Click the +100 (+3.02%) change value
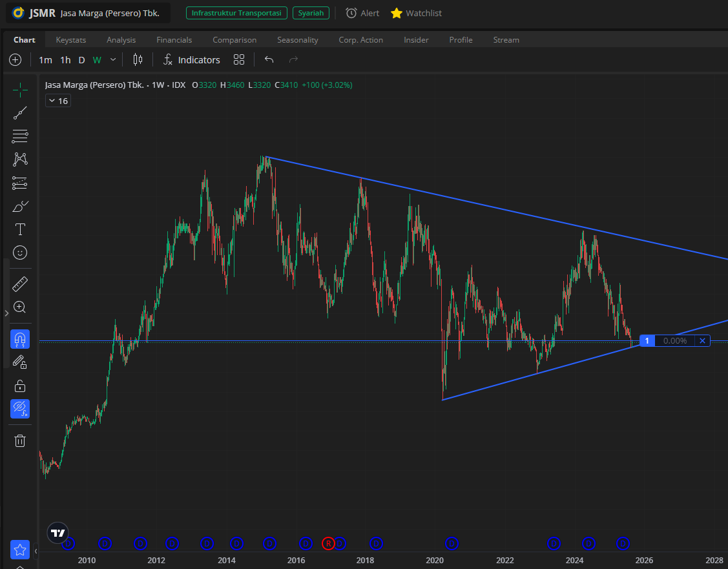The image size is (728, 569). (327, 85)
